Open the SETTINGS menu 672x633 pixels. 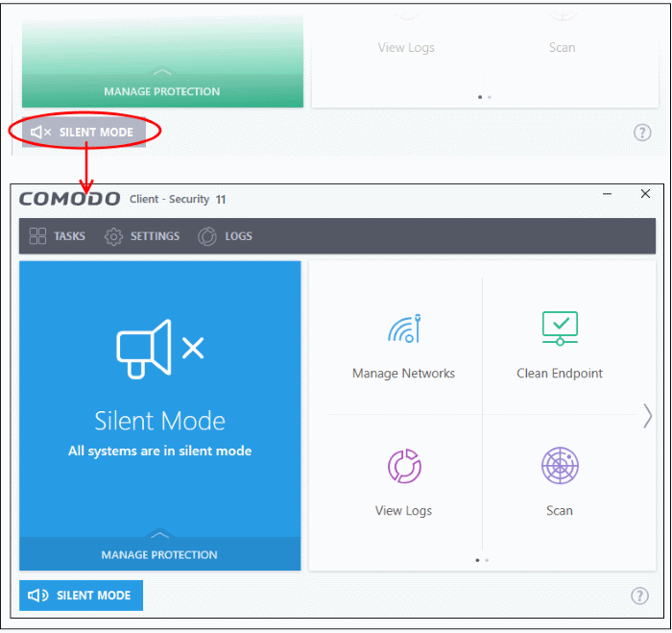142,236
